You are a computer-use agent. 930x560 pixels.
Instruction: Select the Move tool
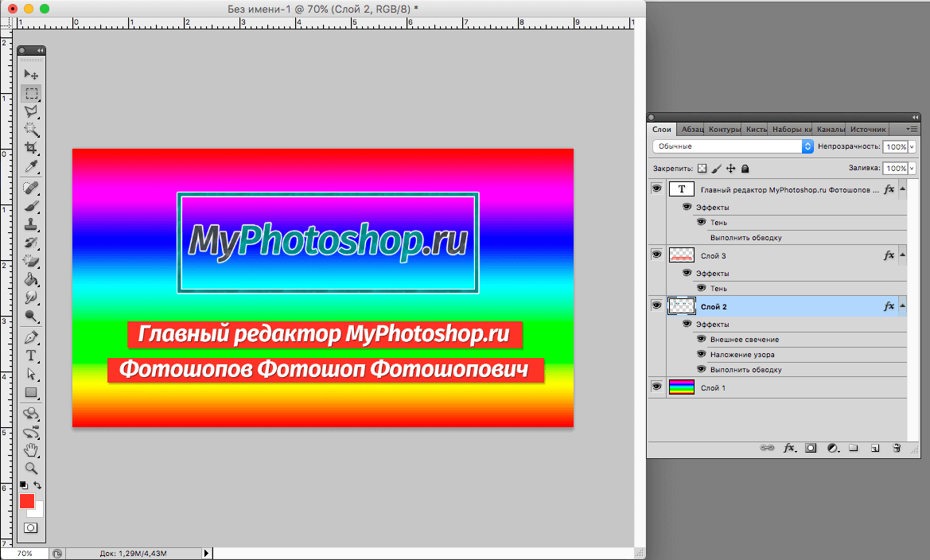tap(32, 74)
